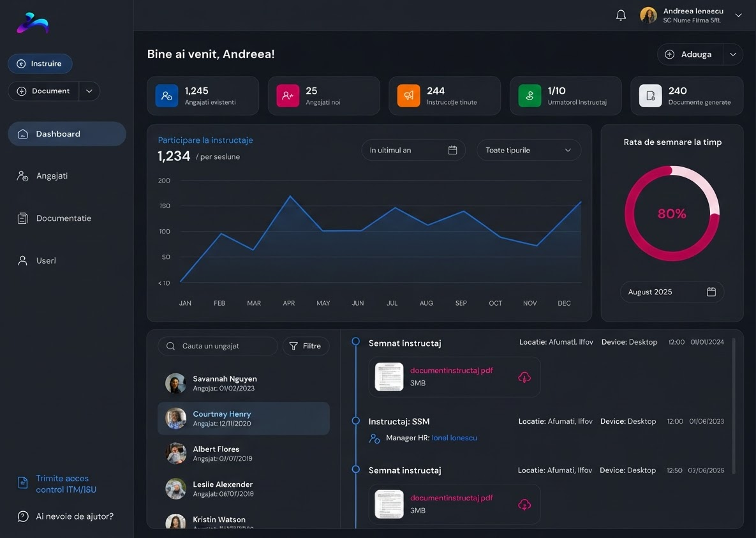Select Leslie Alexender in the employee list
The image size is (756, 538).
[x=244, y=489]
